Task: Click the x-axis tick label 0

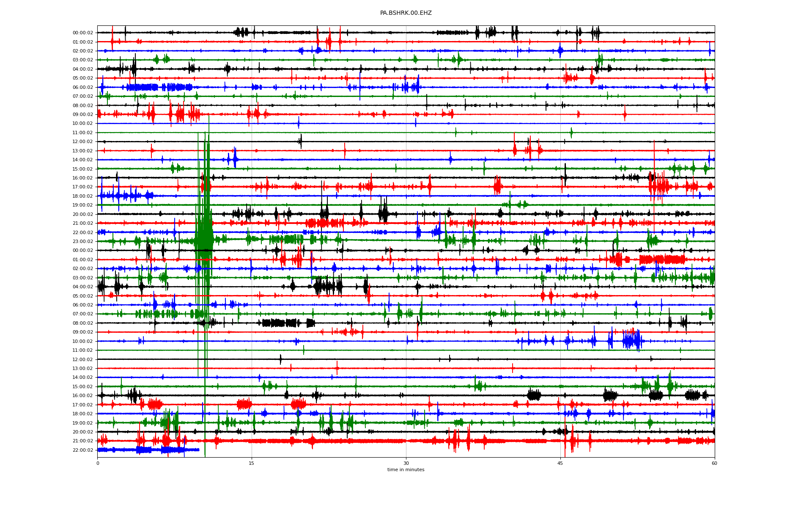Action: 98,463
